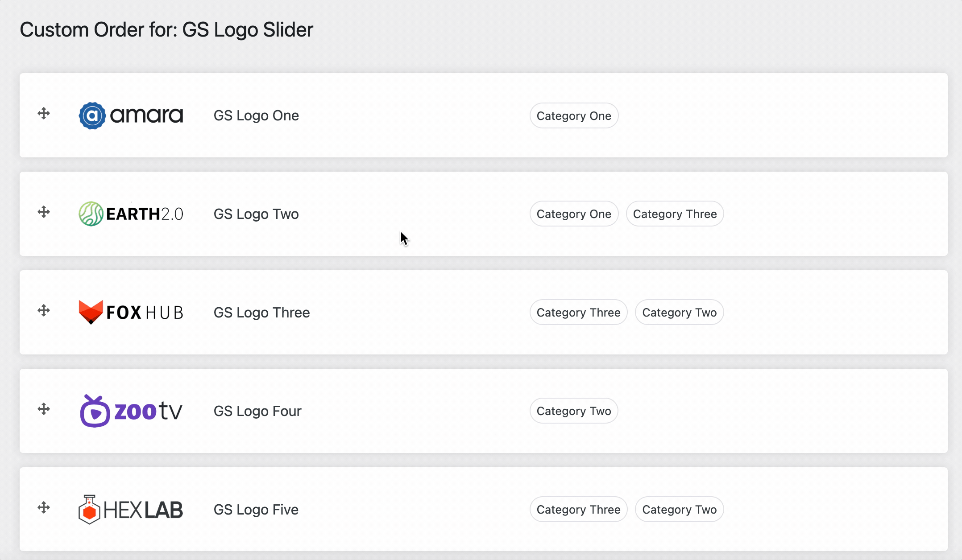Click the Earth 2.0 logo icon

pos(89,213)
